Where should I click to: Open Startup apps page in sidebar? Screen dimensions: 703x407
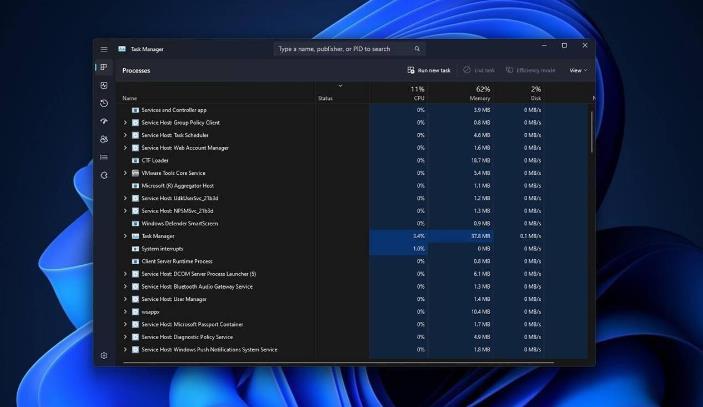coord(103,121)
